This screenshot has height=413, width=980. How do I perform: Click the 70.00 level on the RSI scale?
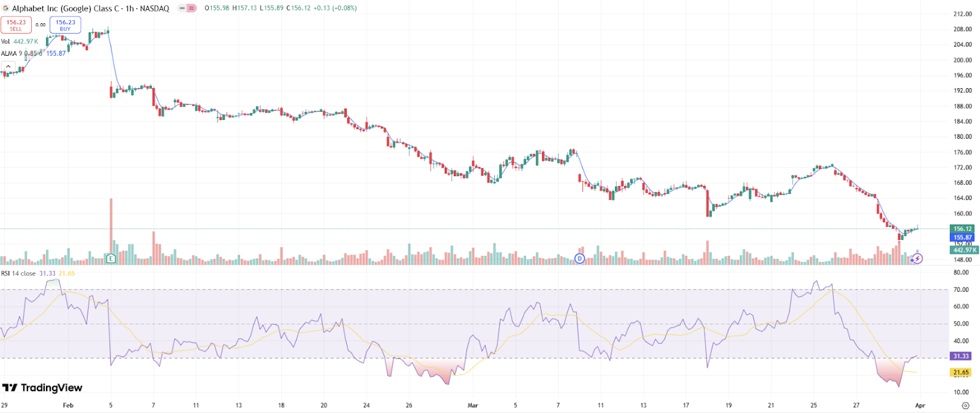pos(961,290)
